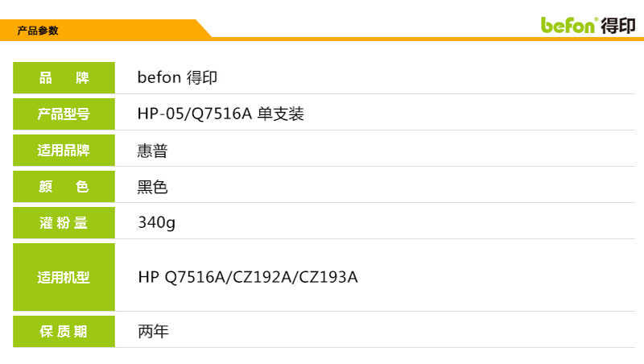
Task: Click the 保质期 green label cell
Action: pyautogui.click(x=64, y=331)
